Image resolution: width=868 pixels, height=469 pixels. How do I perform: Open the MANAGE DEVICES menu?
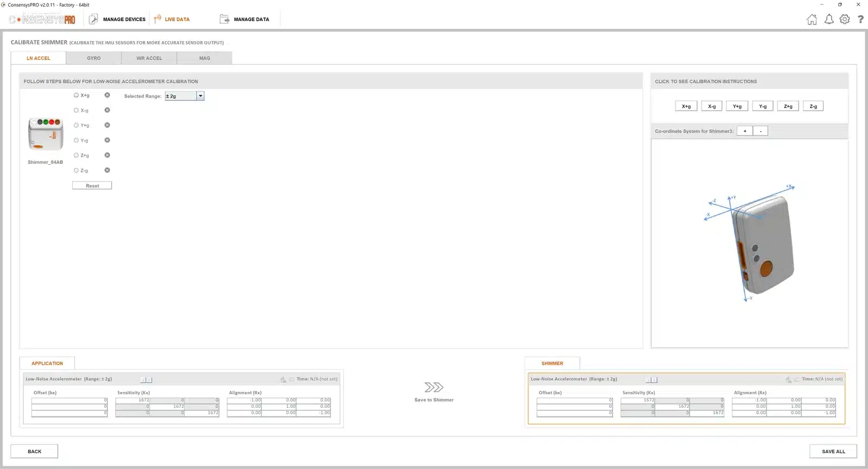click(x=117, y=20)
